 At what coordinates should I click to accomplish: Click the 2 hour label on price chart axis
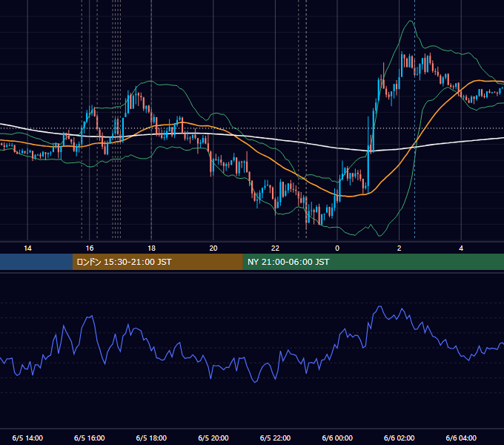399,248
